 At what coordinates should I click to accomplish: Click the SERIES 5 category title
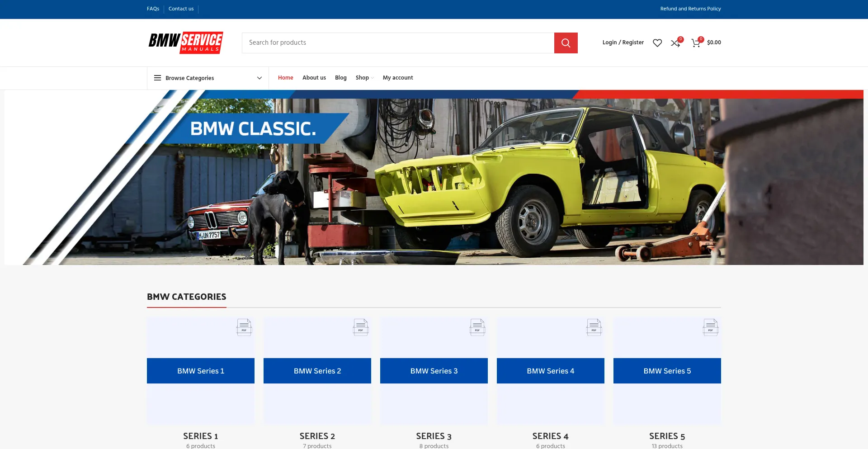pos(667,436)
